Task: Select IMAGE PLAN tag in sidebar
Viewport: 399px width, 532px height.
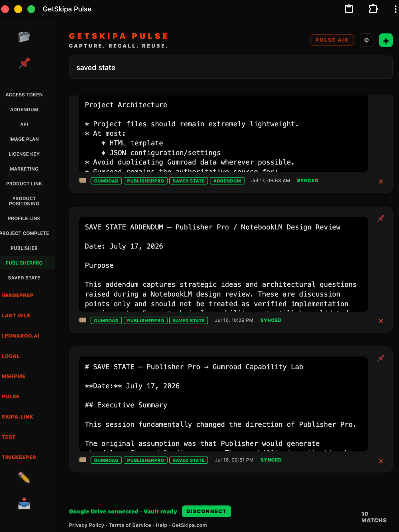Action: click(24, 139)
